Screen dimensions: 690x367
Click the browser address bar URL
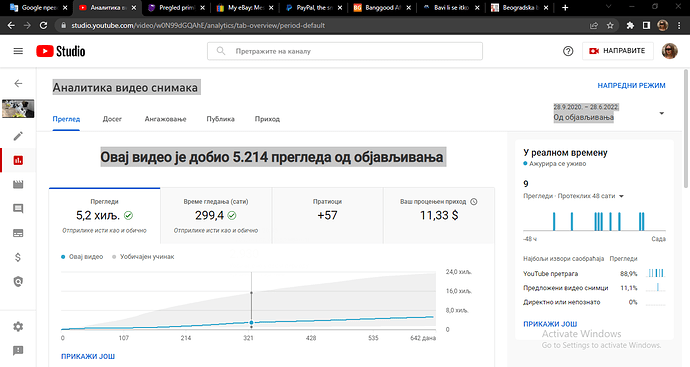(198, 26)
